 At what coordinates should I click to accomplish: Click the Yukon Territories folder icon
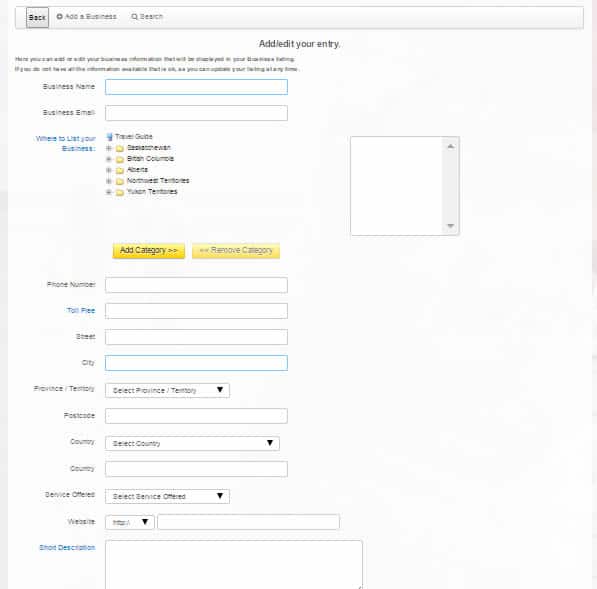[x=120, y=192]
